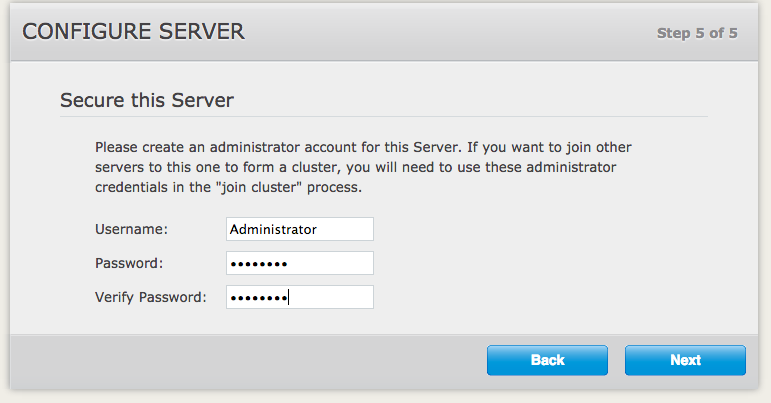Click the "Verify Password:" label
771x403 pixels.
coord(150,297)
